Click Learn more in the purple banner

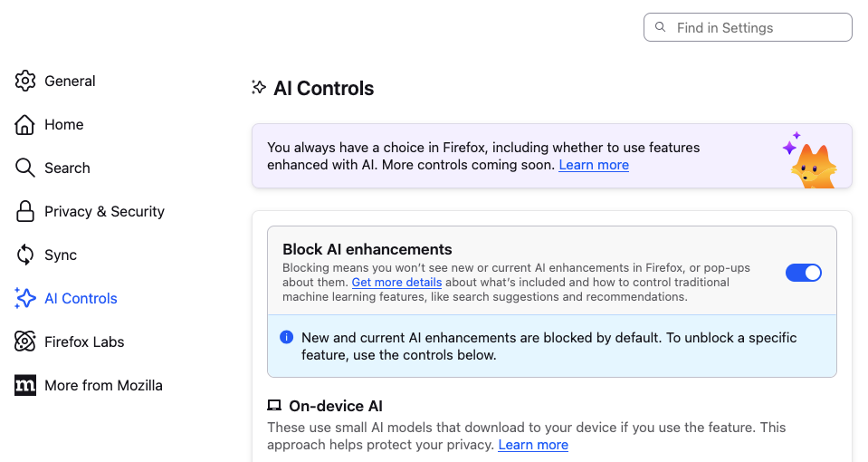[594, 165]
